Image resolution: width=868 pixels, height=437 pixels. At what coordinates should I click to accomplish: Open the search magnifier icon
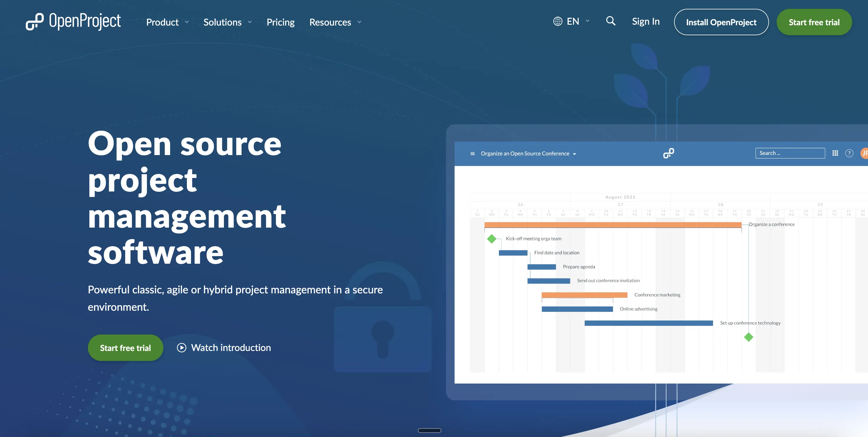tap(611, 21)
